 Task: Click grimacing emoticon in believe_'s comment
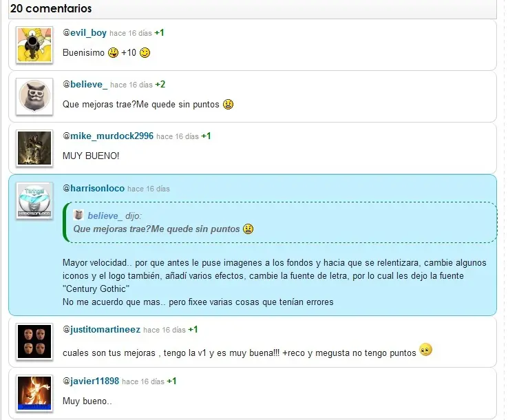[x=228, y=105]
